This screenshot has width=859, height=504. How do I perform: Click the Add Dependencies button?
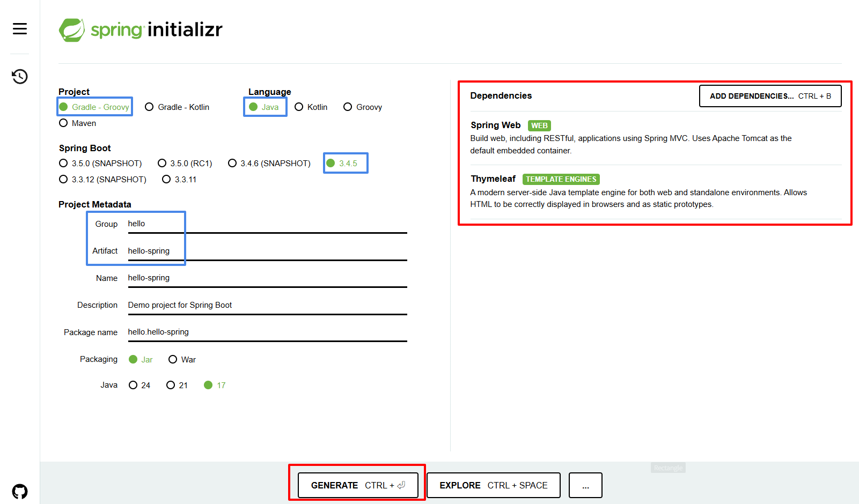point(770,96)
